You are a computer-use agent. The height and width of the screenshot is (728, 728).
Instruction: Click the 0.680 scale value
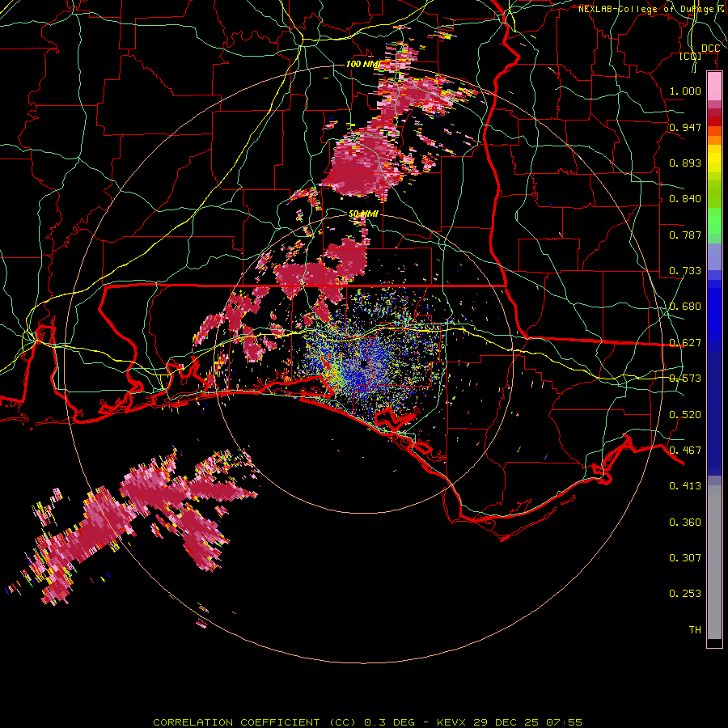click(x=685, y=307)
